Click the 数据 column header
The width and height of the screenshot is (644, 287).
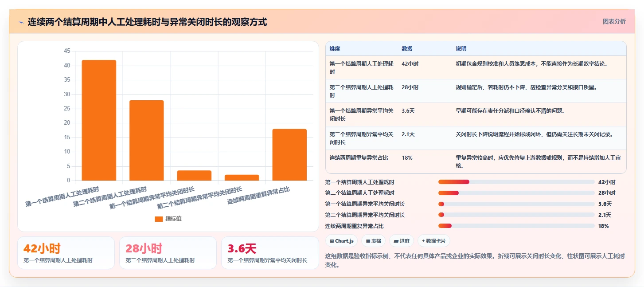pos(407,49)
